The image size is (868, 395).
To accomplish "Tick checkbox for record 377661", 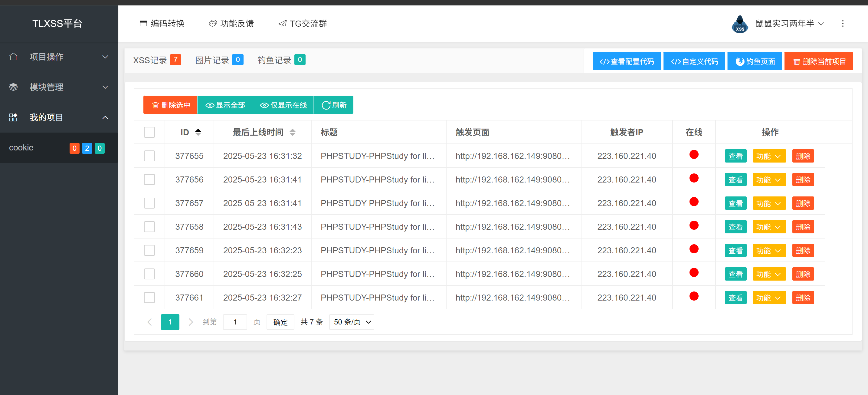I will (x=149, y=297).
